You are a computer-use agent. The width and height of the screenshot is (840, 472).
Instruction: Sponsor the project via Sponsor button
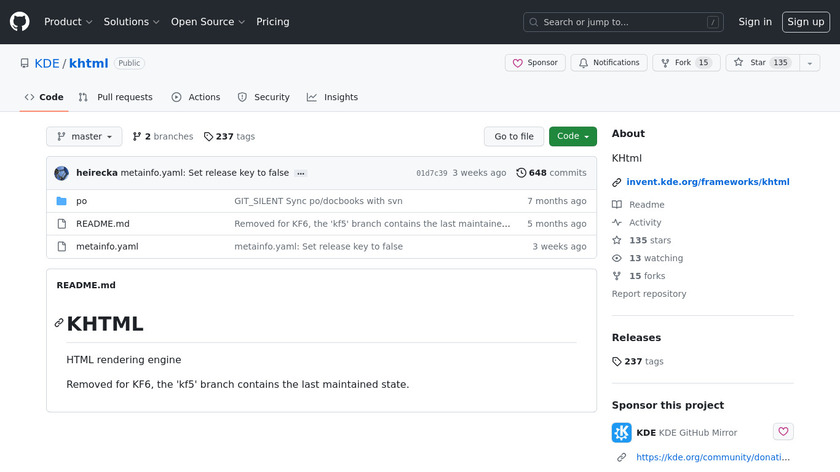(535, 63)
